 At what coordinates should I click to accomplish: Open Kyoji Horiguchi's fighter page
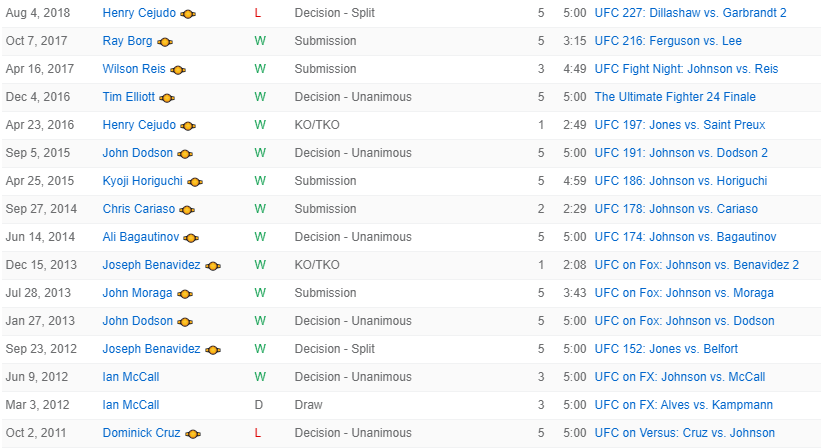click(x=142, y=181)
